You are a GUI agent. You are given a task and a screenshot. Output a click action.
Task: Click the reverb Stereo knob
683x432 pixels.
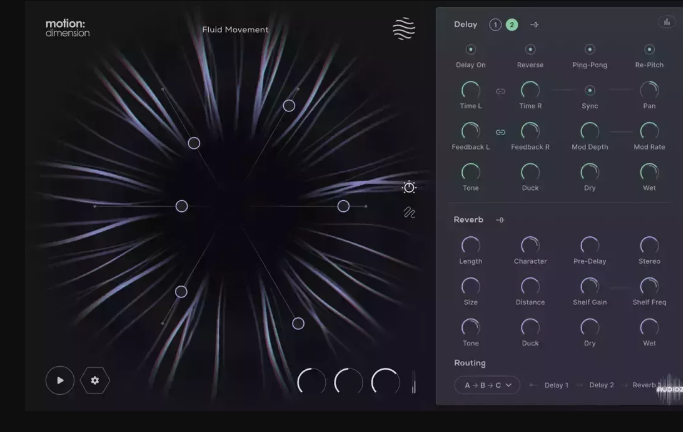(649, 245)
